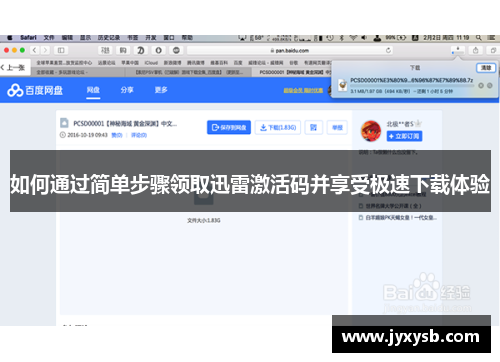Switch to the 全部收藏 forum tab
The width and height of the screenshot is (500, 362).
pyautogui.click(x=62, y=72)
